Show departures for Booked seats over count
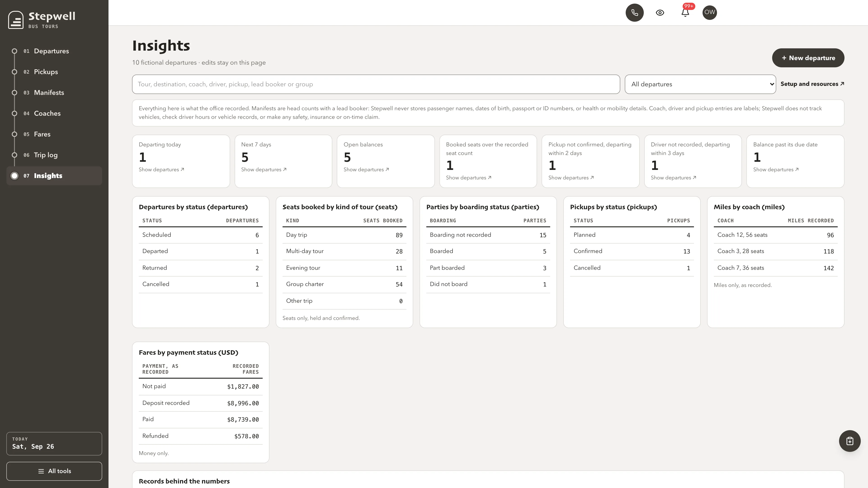Screen dimensions: 868x488 [469, 178]
